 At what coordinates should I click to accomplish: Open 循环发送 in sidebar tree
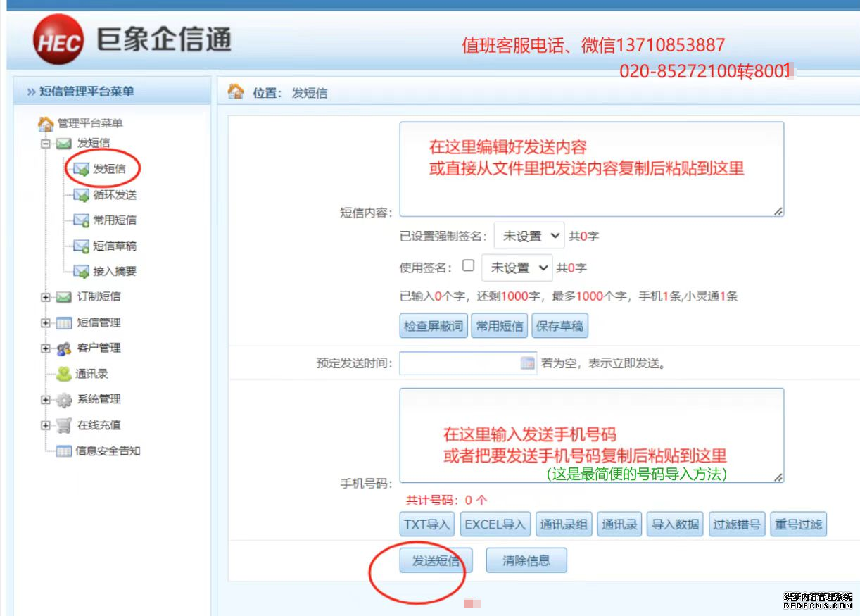pos(114,195)
